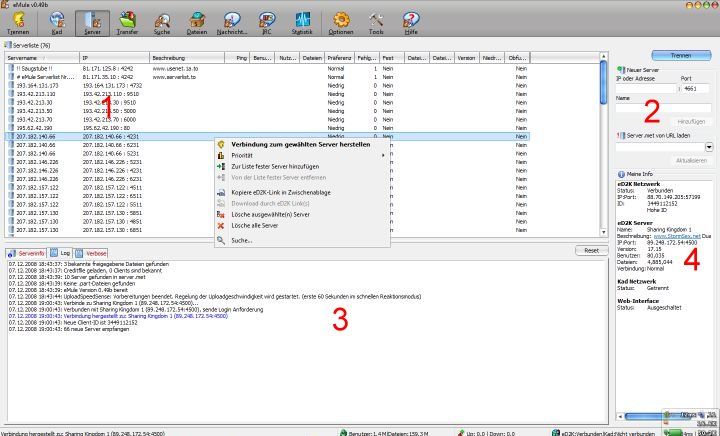This screenshot has width=720, height=436.
Task: Open the Hilfe help icon
Action: pyautogui.click(x=410, y=20)
